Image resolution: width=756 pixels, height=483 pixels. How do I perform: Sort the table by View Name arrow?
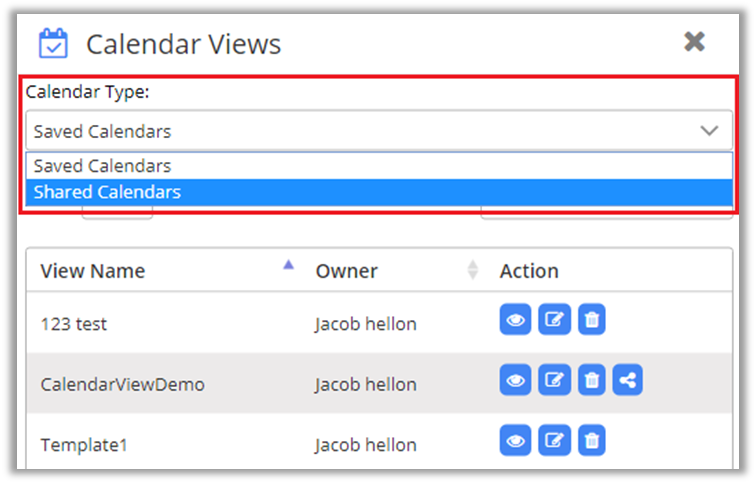(x=289, y=266)
